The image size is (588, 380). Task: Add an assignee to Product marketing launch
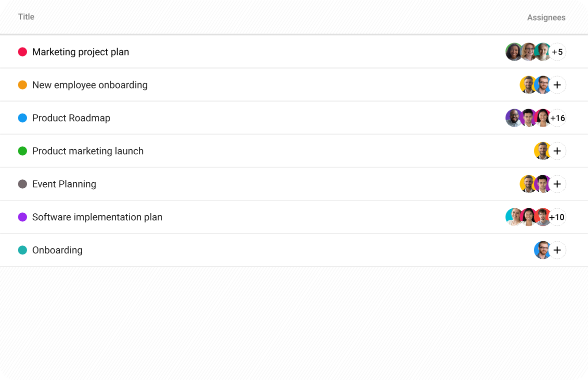tap(556, 151)
